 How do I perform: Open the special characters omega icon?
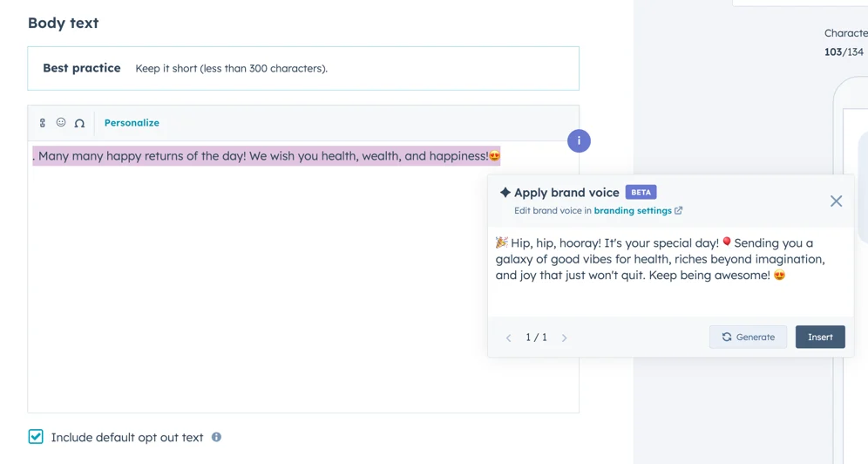pos(79,123)
